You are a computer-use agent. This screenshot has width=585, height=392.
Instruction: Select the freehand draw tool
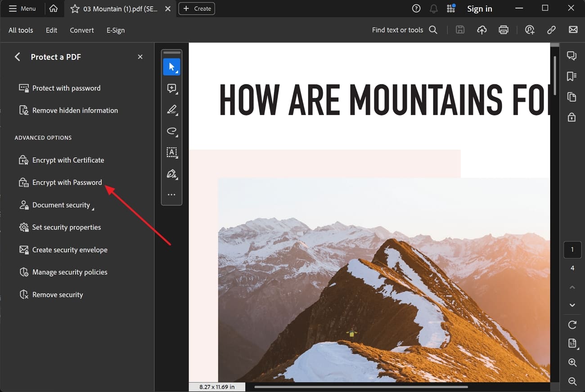click(x=171, y=131)
